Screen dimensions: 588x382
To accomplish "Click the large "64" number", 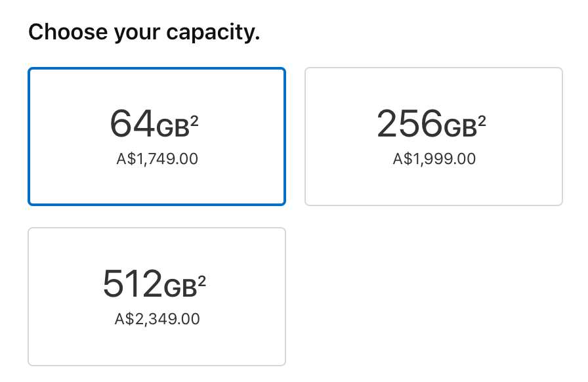I will click(132, 124).
